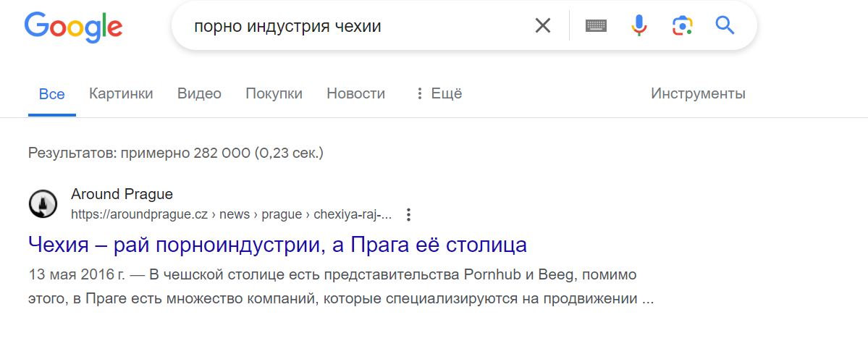Switch to the Видео tab
The height and width of the screenshot is (341, 868).
pos(199,93)
